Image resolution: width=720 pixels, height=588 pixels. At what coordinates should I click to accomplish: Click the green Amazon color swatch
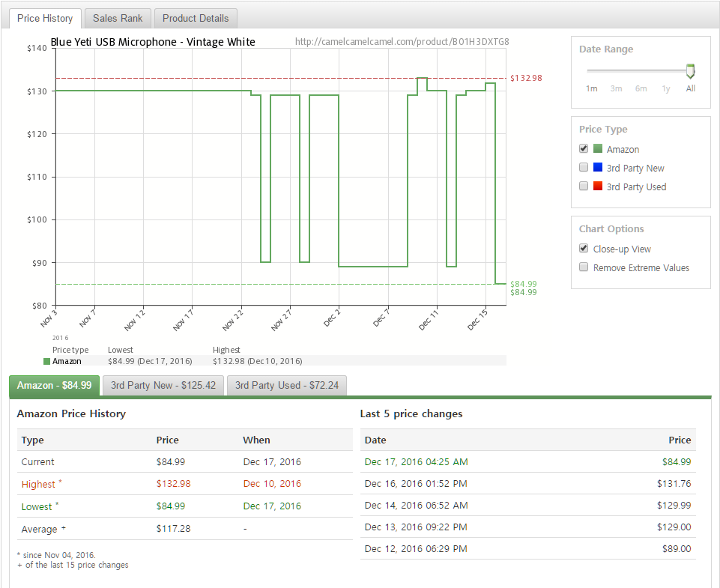coord(597,148)
